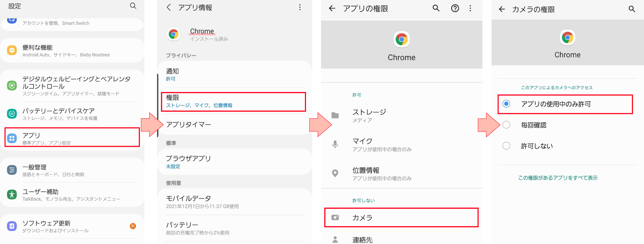The width and height of the screenshot is (644, 244).
Task: Select the 許可しない radio option
Action: (506, 146)
